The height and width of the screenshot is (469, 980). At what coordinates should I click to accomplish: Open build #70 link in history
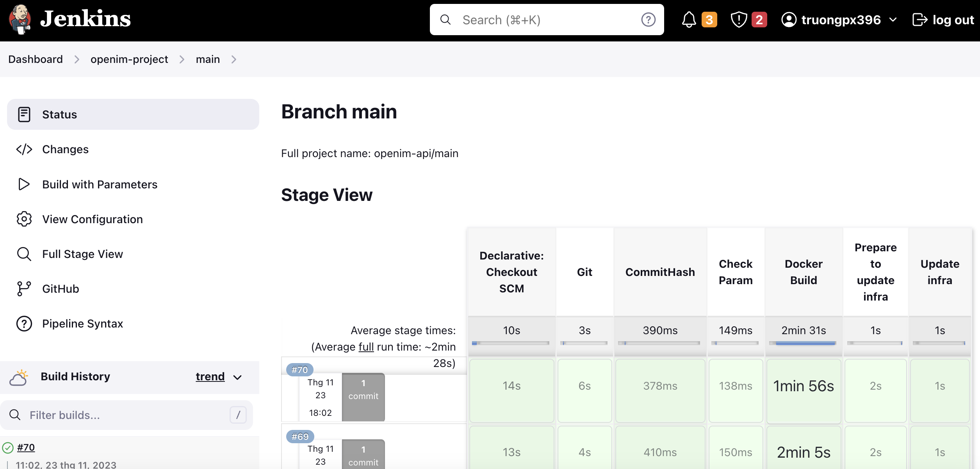click(26, 448)
